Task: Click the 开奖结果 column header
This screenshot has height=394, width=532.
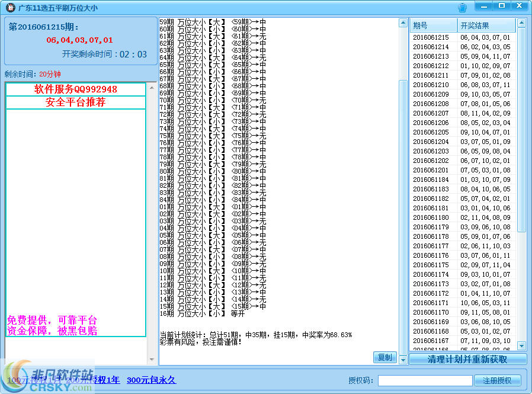Action: pos(486,25)
